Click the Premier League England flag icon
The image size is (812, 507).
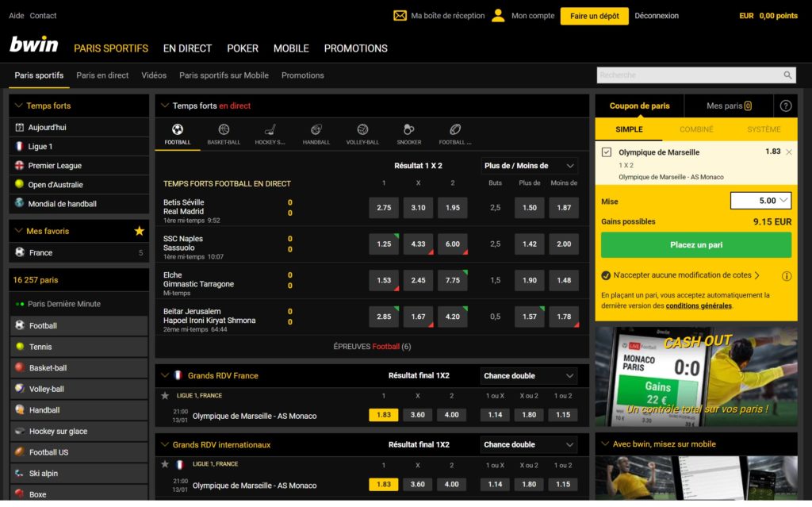pyautogui.click(x=20, y=165)
